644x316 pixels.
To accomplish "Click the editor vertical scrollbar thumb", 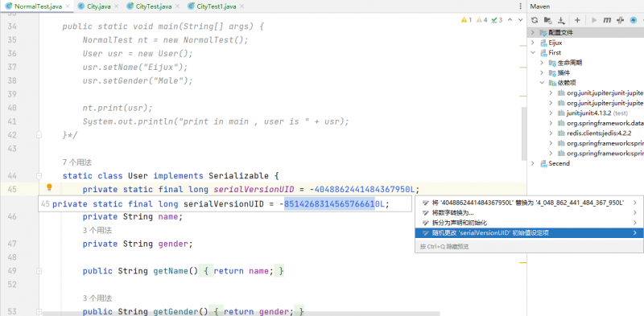I will [x=524, y=133].
